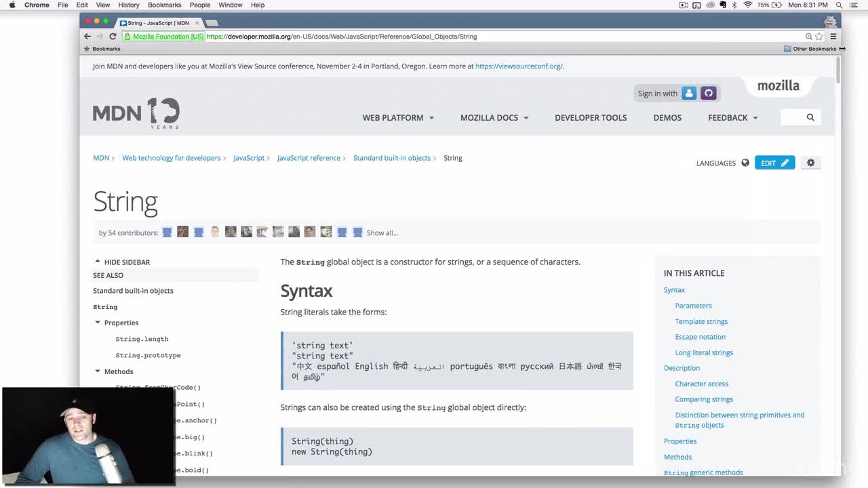Click the languages globe icon
Image resolution: width=868 pixels, height=488 pixels.
coord(745,163)
